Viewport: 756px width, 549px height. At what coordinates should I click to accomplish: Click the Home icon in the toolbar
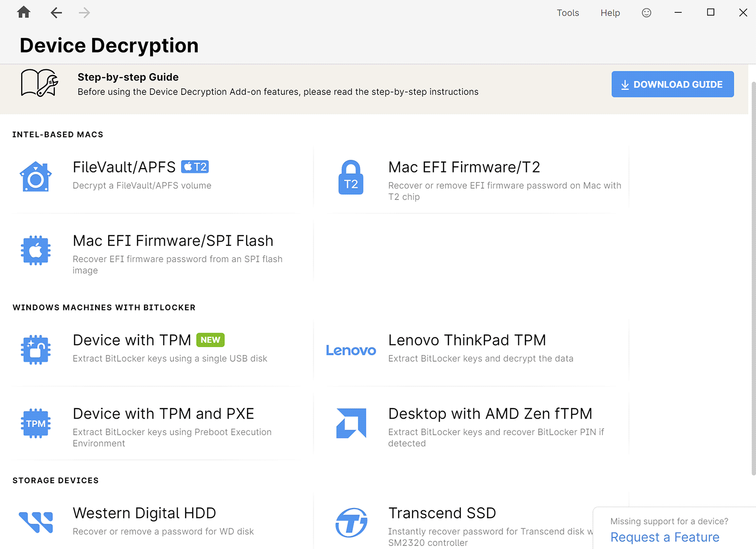coord(24,12)
